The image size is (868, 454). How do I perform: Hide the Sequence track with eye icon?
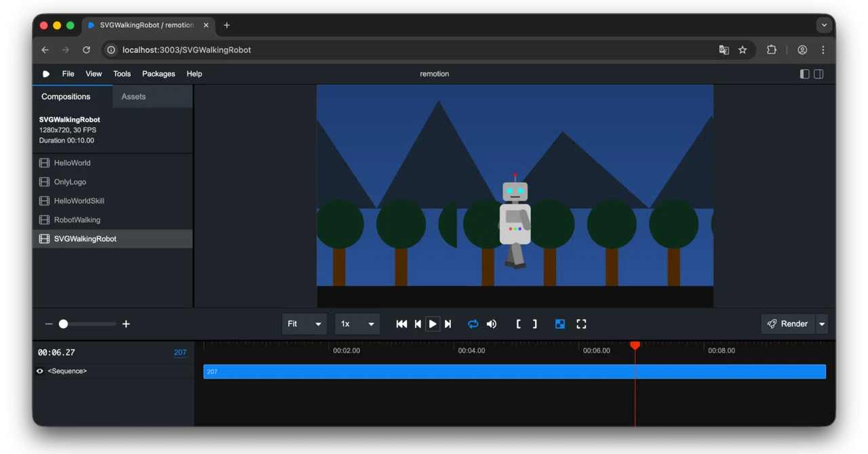(40, 371)
